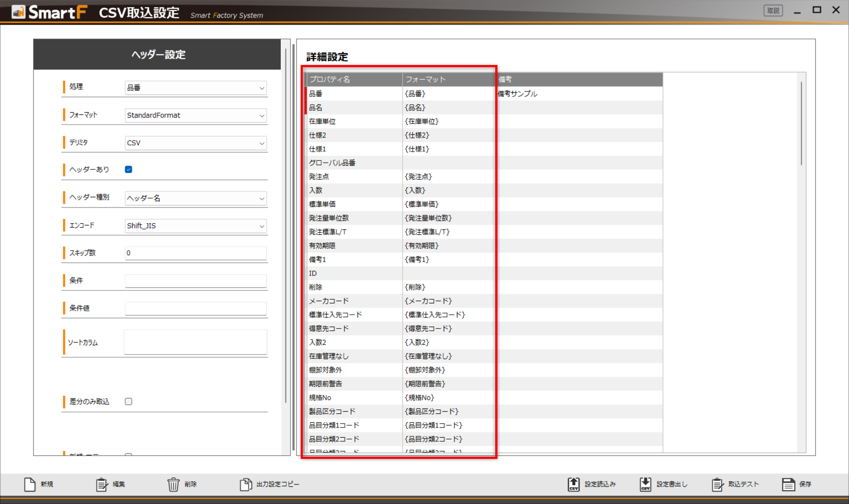Click the 設定読込み CSV import icon
The width and height of the screenshot is (849, 504).
click(x=574, y=485)
